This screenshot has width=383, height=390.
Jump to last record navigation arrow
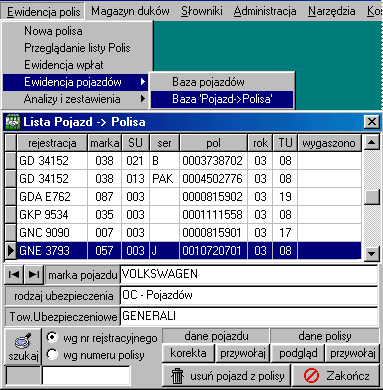(34, 275)
